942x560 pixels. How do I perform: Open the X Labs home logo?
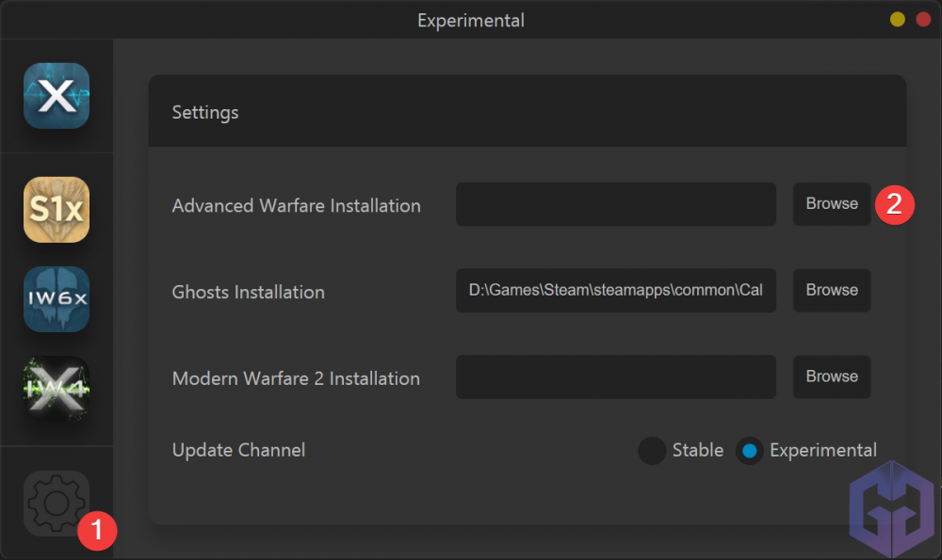(x=57, y=96)
